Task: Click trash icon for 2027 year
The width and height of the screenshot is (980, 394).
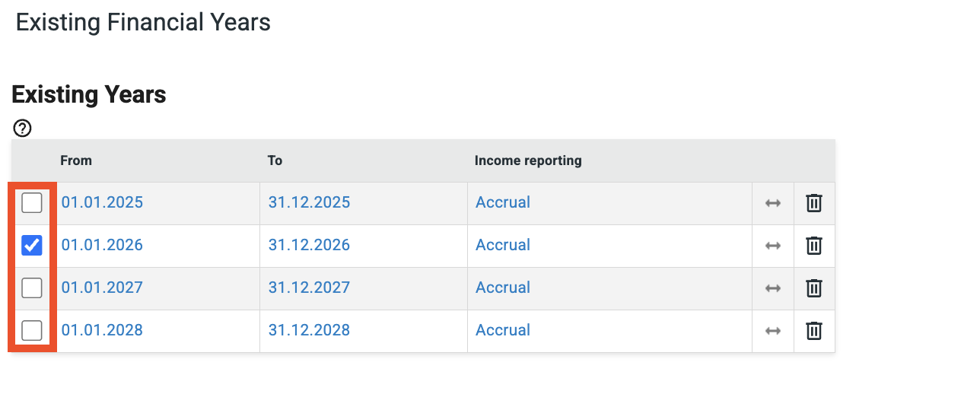Action: point(814,288)
